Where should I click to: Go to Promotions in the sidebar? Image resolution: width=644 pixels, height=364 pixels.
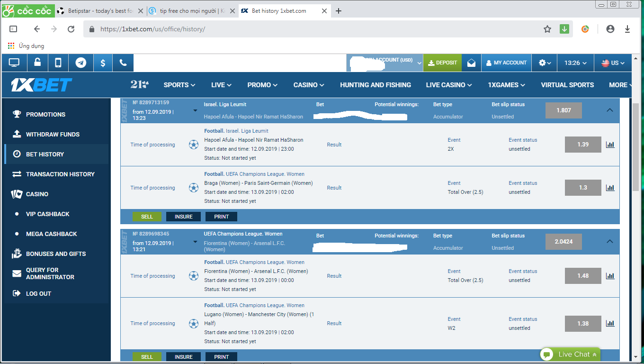pyautogui.click(x=56, y=114)
